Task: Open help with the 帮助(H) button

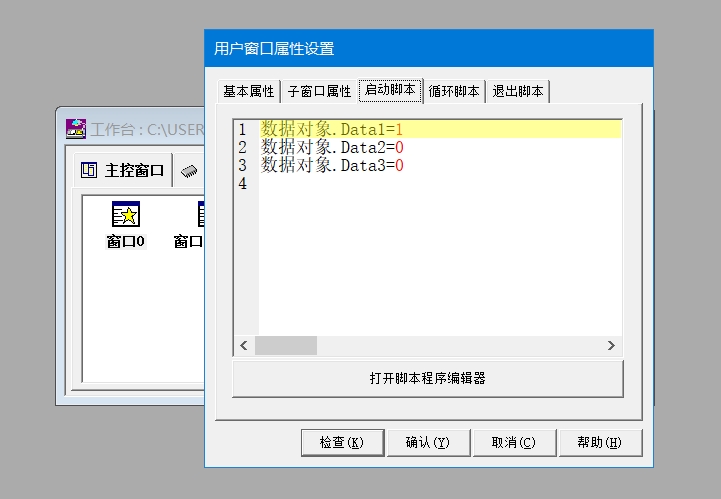Action: tap(599, 443)
